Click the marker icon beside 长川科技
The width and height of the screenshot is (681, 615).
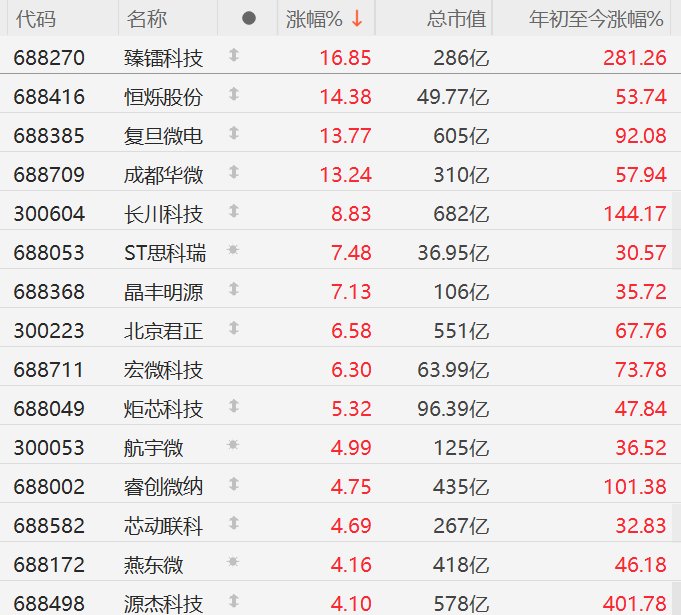click(x=234, y=213)
